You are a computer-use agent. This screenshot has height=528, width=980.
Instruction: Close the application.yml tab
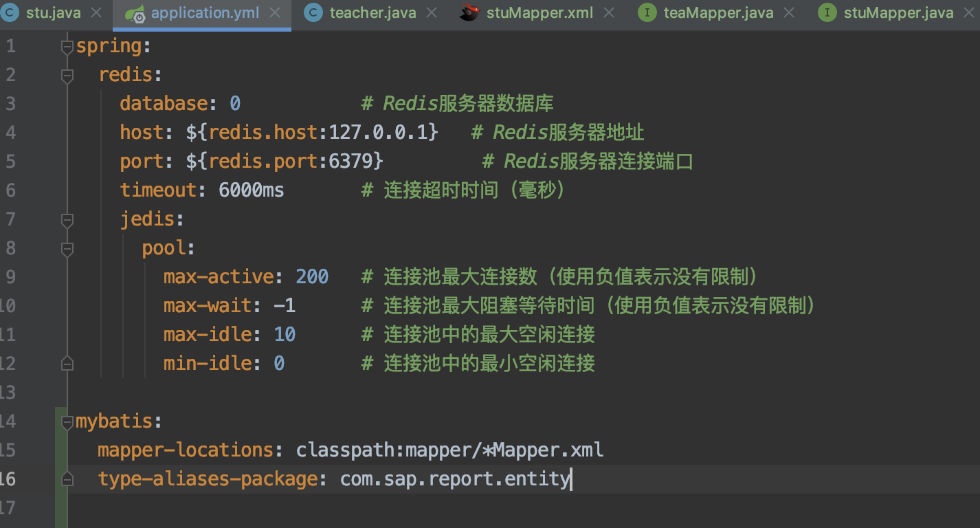pyautogui.click(x=275, y=13)
